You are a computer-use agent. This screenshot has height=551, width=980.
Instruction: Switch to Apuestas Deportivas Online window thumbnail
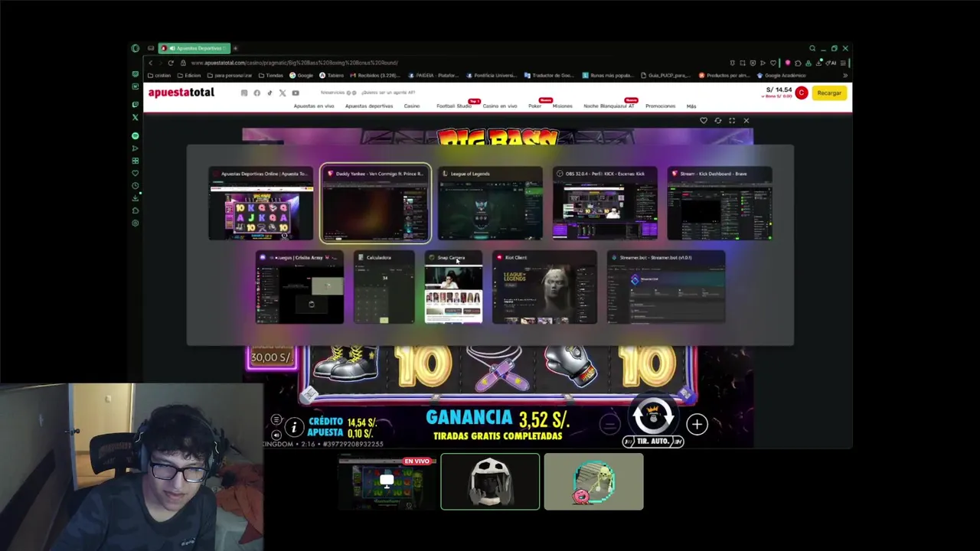point(261,204)
